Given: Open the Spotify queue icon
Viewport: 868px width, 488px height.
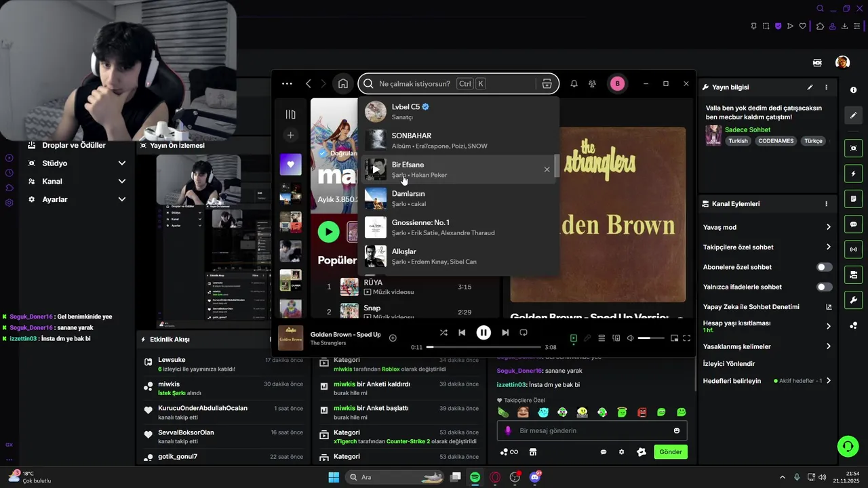Looking at the screenshot, I should 601,338.
